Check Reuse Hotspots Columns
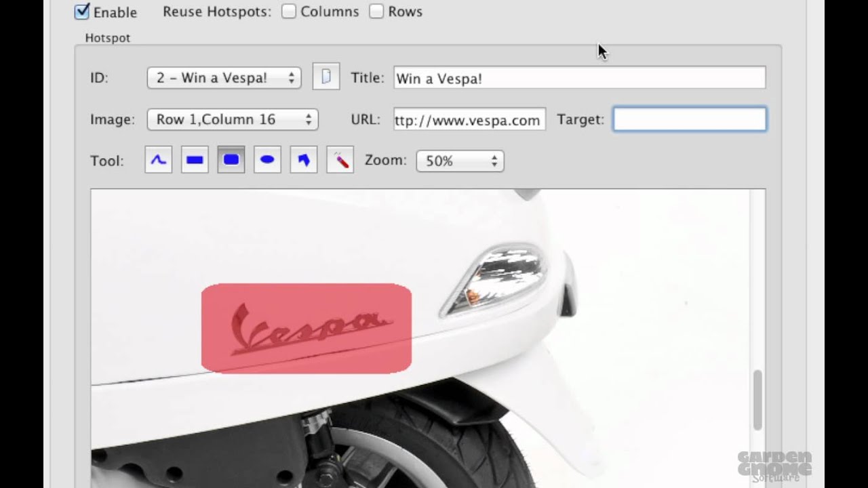This screenshot has height=488, width=868. (289, 11)
